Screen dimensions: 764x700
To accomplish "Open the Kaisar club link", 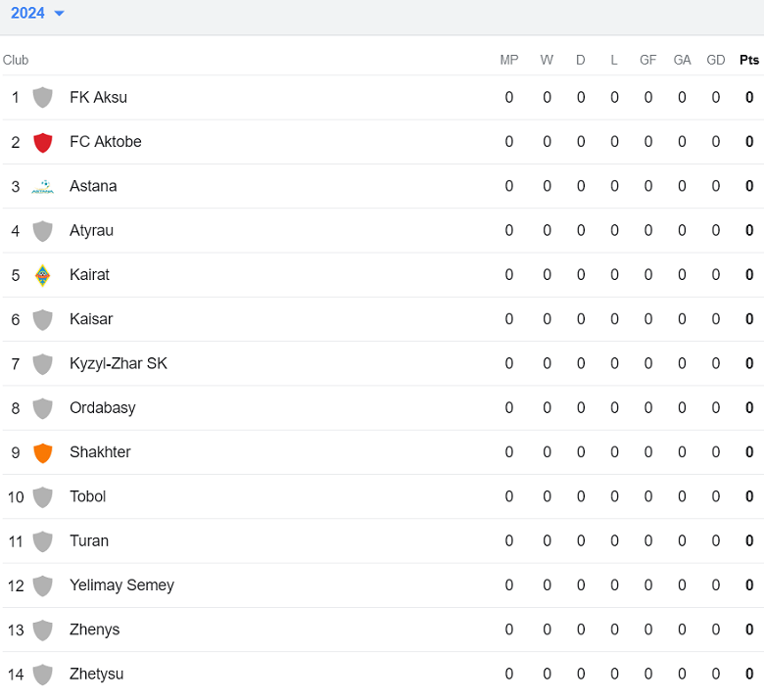I will (91, 319).
